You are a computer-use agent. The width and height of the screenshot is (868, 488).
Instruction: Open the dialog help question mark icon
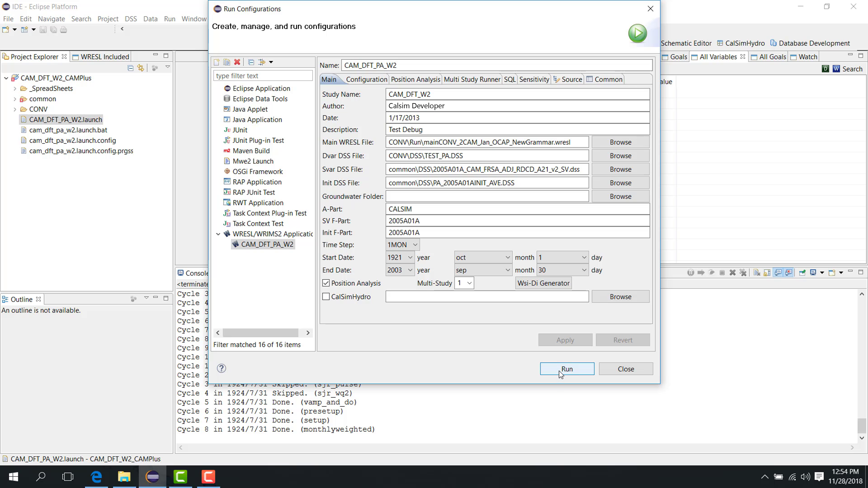click(221, 368)
